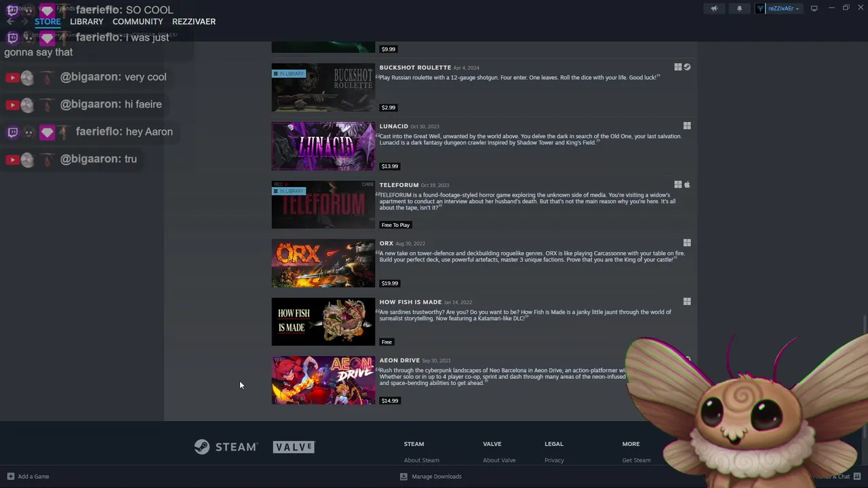Image resolution: width=868 pixels, height=488 pixels.
Task: Click Windows icon on How Fish Is Made row
Action: 687,302
